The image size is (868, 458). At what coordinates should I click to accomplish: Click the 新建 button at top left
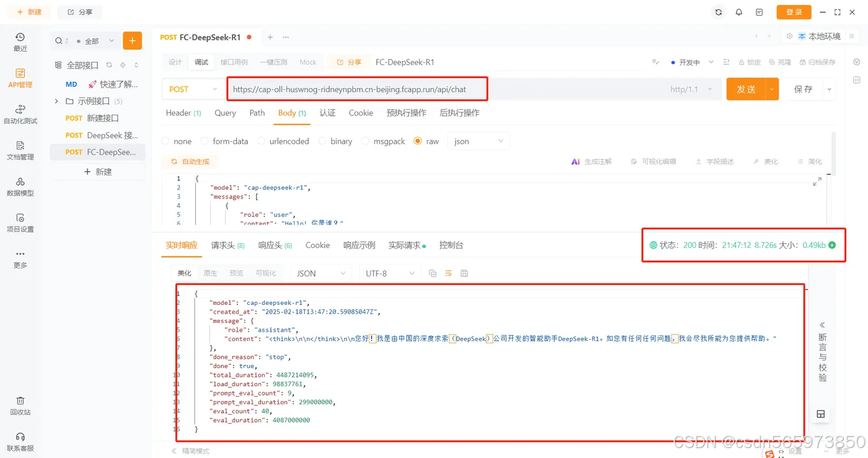[29, 12]
